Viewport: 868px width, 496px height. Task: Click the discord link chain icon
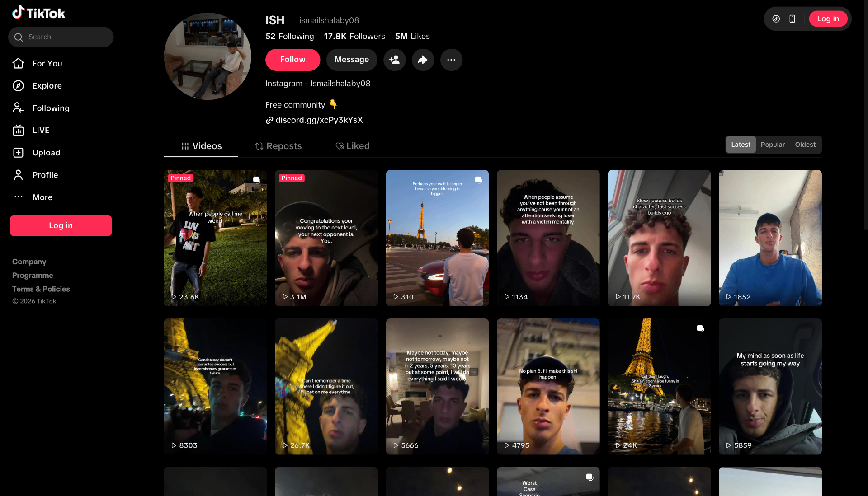pos(269,120)
